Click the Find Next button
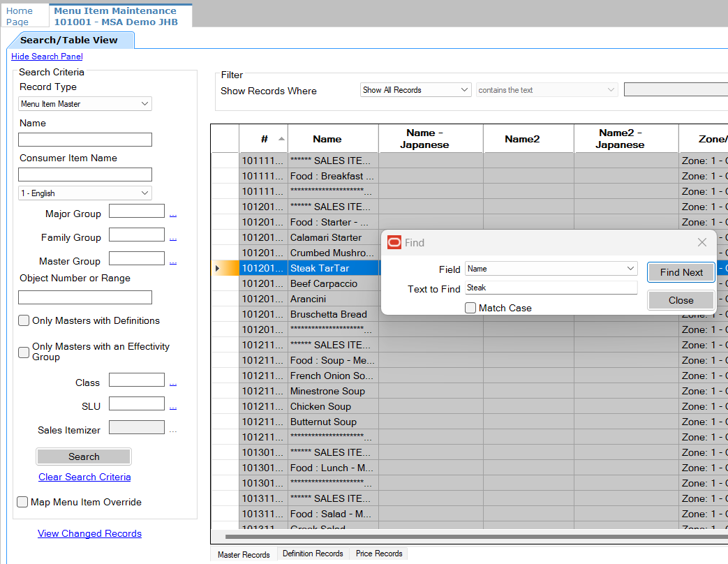Viewport: 728px width, 564px height. pyautogui.click(x=681, y=272)
